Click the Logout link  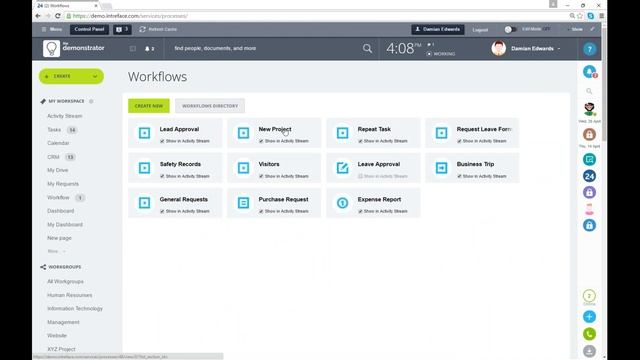480,30
